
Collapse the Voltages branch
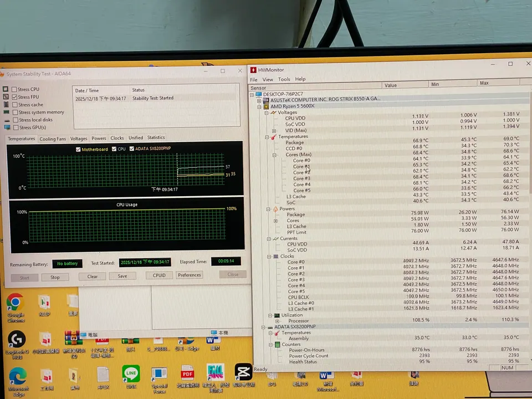click(267, 113)
